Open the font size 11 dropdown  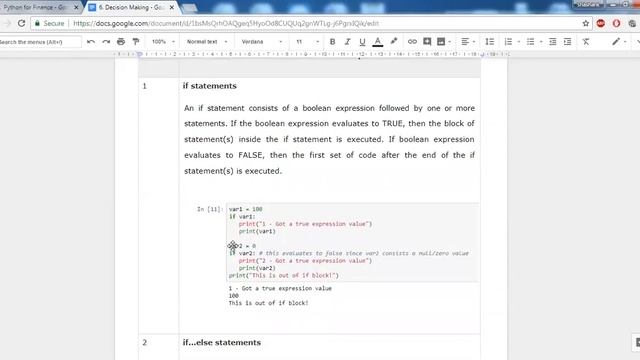click(307, 42)
